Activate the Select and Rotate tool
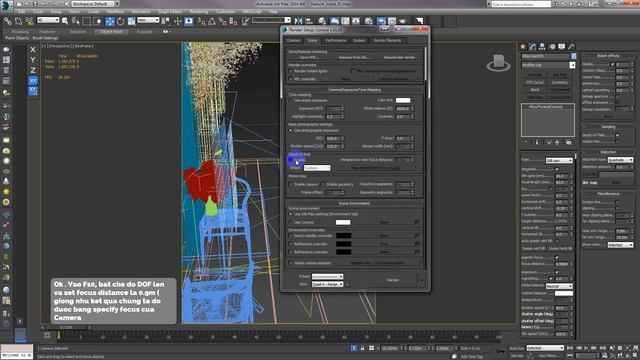This screenshot has width=640, height=360. [120, 21]
